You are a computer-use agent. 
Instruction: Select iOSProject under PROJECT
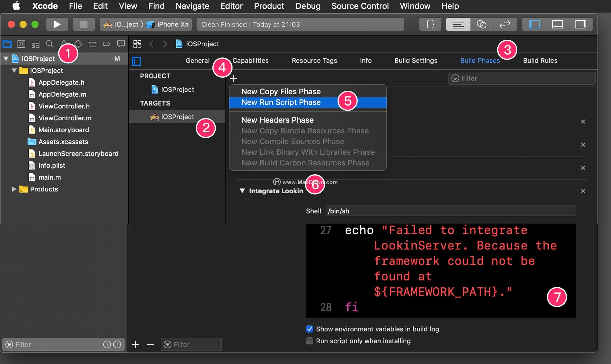(177, 89)
